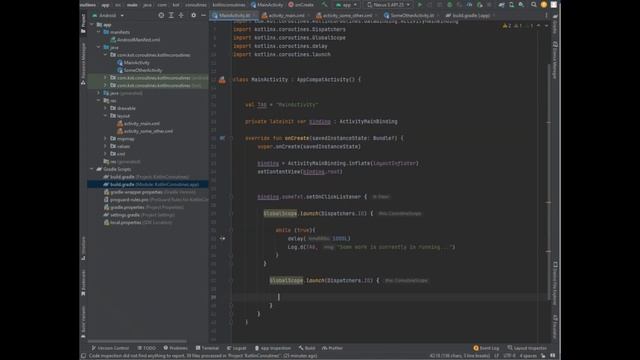Open the editor tabs overflow menu
640x360 pixels.
click(546, 16)
